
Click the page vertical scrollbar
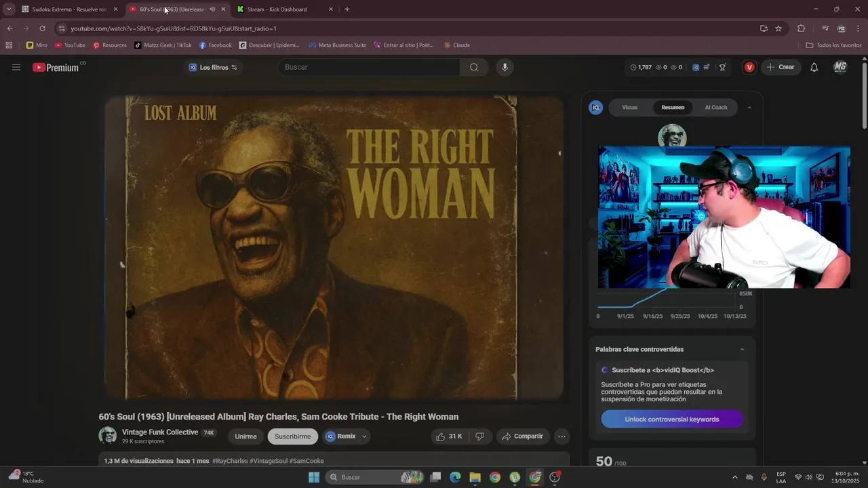[x=864, y=95]
